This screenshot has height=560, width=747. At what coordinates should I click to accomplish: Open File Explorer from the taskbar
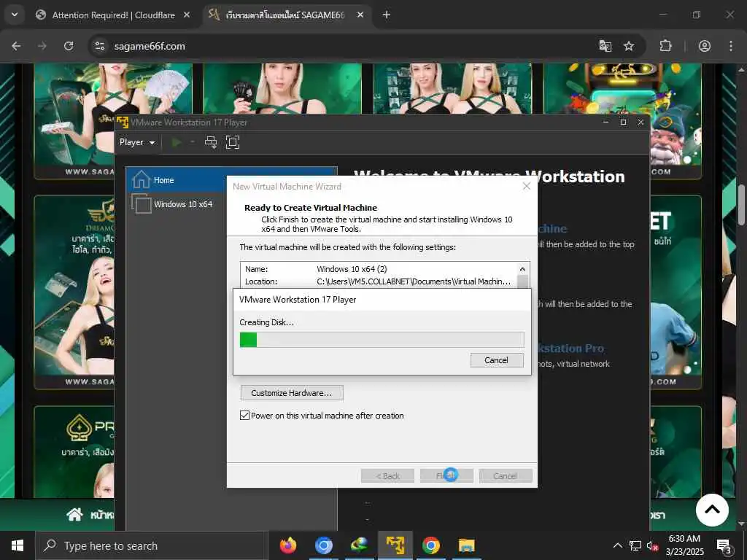click(x=466, y=545)
